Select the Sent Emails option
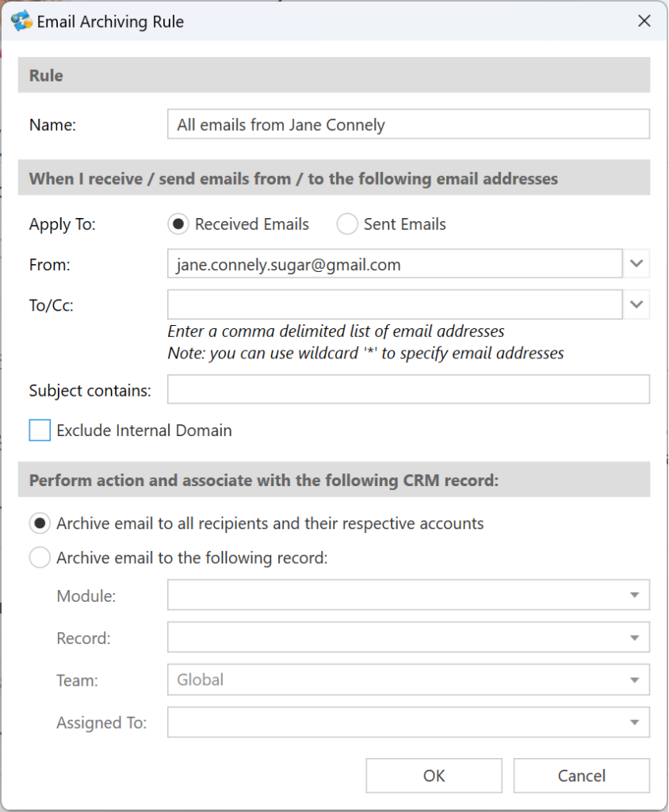 click(347, 224)
